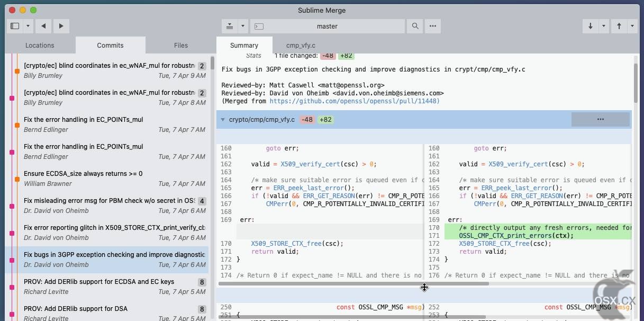Click the -48 deletions badge in file header
Screen dimensions: 644x321
[x=307, y=120]
